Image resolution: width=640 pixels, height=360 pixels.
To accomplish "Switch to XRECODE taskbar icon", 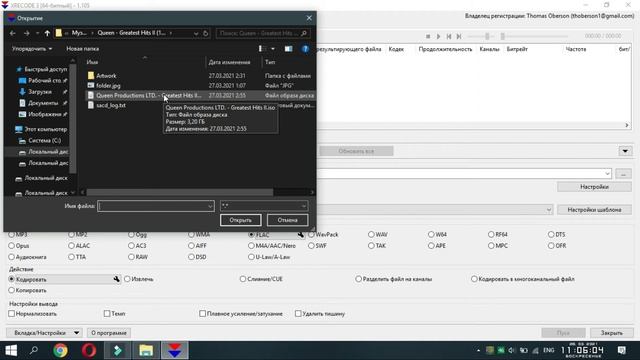I will (x=175, y=350).
